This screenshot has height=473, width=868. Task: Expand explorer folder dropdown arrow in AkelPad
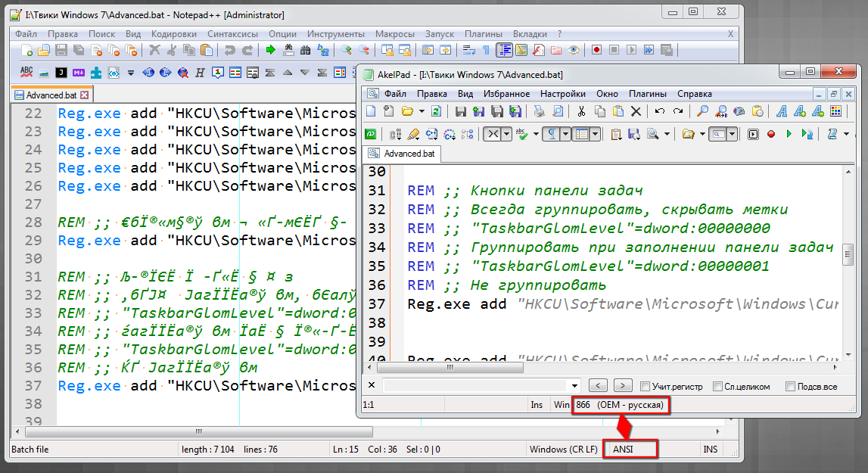point(702,134)
